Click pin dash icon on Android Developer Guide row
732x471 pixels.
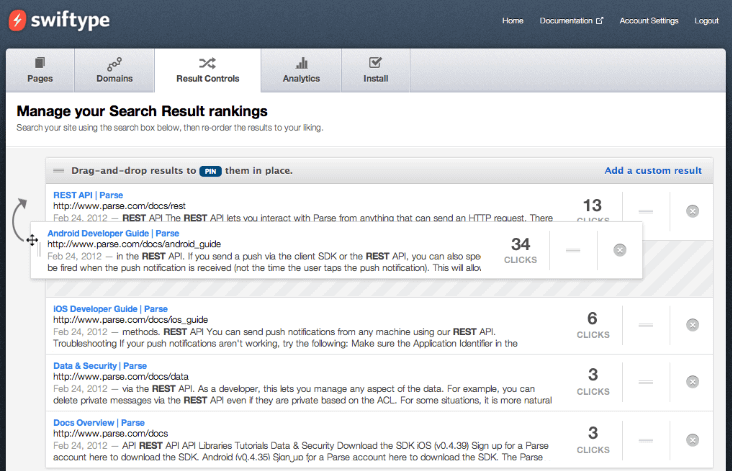(573, 251)
